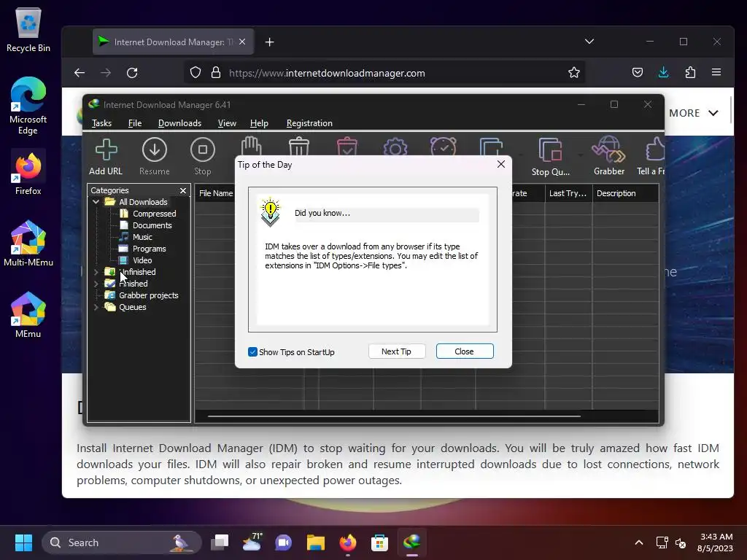Open the Downloads menu
This screenshot has width=747, height=560.
(x=179, y=122)
